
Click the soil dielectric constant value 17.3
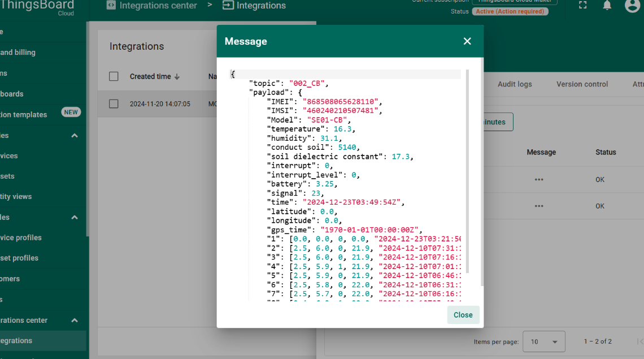point(401,157)
